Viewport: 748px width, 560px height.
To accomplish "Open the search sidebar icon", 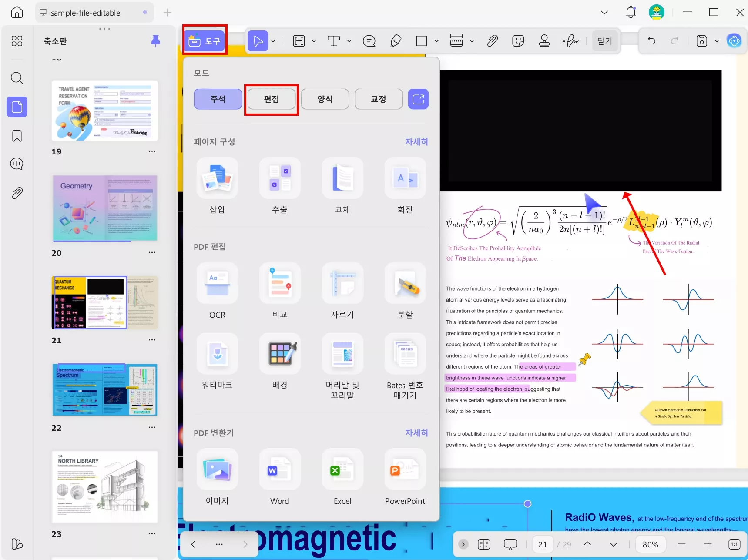I will click(17, 78).
